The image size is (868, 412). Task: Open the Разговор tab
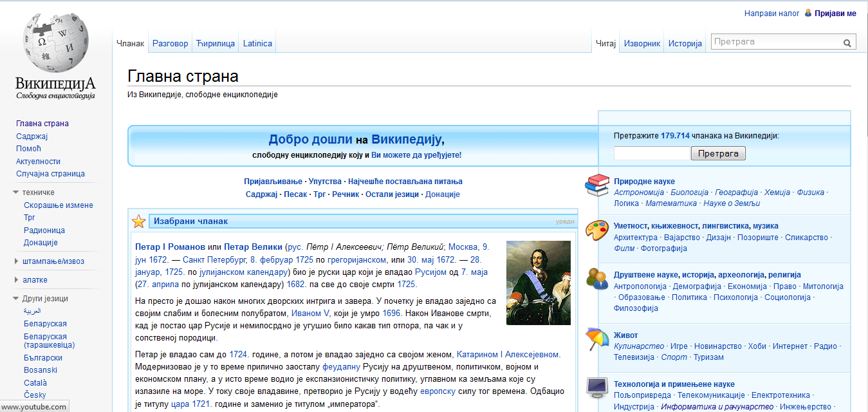[171, 43]
